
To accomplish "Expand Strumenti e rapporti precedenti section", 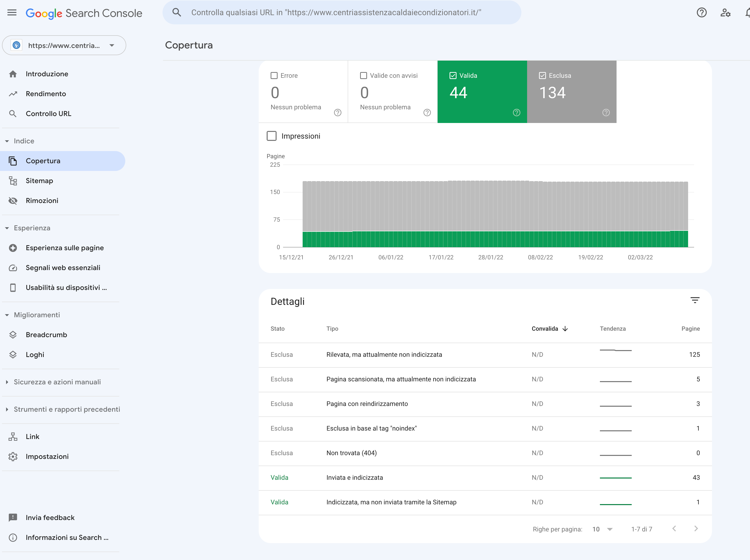I will (x=7, y=409).
